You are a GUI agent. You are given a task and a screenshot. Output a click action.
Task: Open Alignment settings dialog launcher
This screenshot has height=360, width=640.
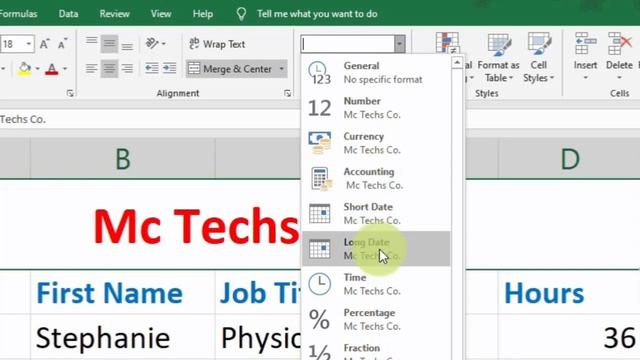pyautogui.click(x=287, y=93)
